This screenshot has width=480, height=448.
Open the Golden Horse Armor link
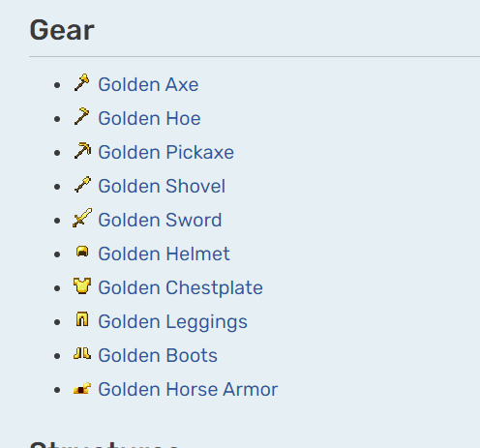point(188,389)
